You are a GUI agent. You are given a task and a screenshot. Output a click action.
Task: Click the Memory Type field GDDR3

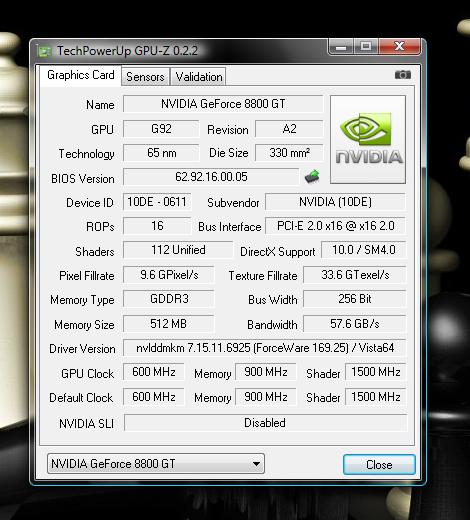(x=169, y=299)
